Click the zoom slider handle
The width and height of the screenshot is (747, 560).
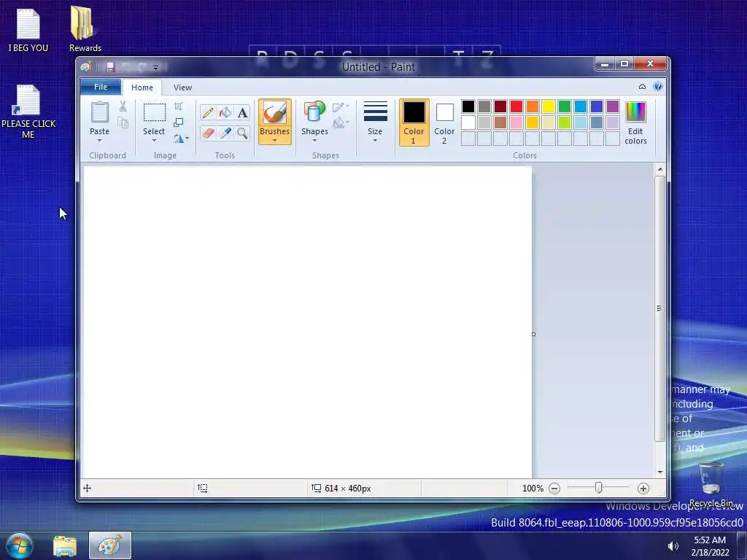(598, 488)
